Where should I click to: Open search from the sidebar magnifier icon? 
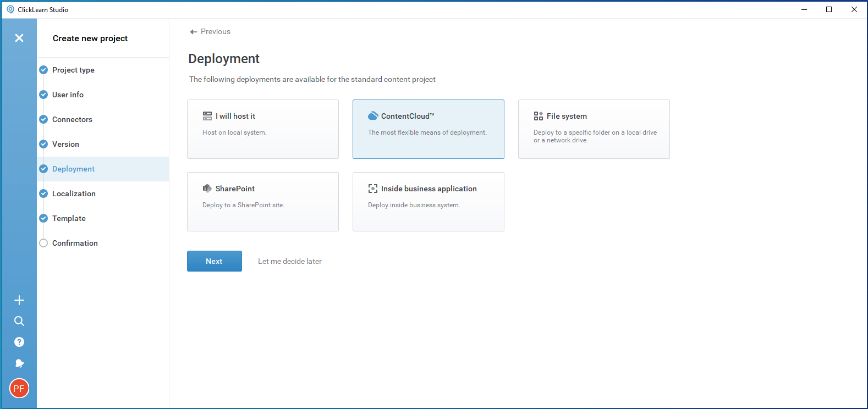(19, 321)
